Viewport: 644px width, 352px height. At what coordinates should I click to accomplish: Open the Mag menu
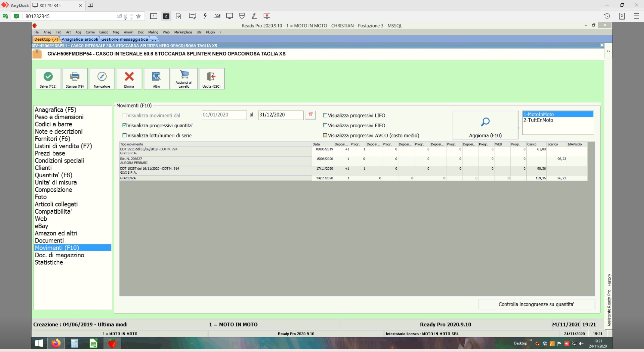[116, 32]
